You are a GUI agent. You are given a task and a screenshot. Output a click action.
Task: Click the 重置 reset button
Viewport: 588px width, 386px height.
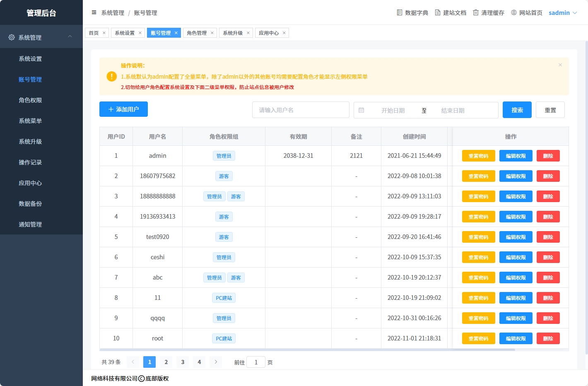pos(550,110)
